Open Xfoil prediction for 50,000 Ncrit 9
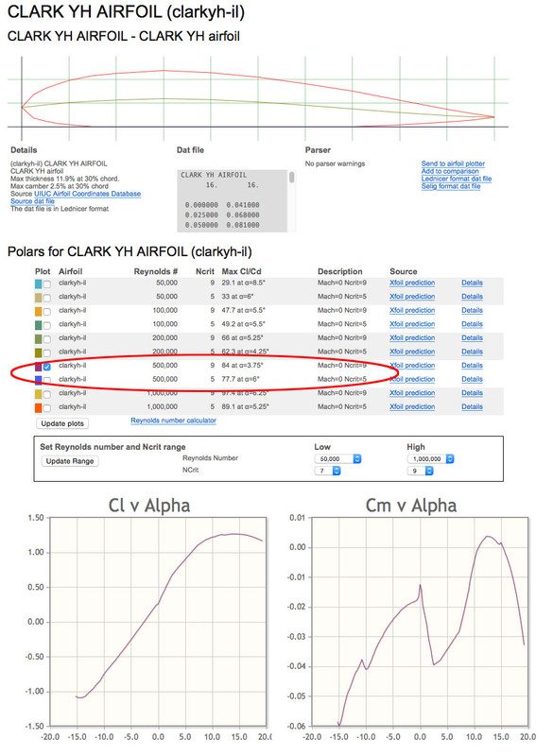Screen dimensions: 553x756 pos(412,283)
